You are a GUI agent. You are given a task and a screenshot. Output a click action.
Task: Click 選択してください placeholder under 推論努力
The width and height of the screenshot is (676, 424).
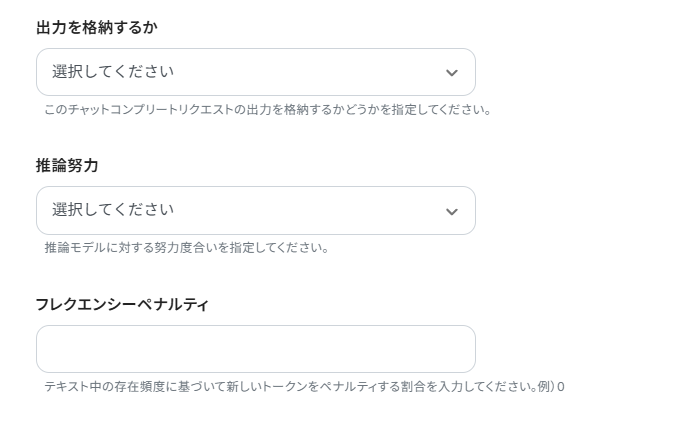(x=113, y=210)
